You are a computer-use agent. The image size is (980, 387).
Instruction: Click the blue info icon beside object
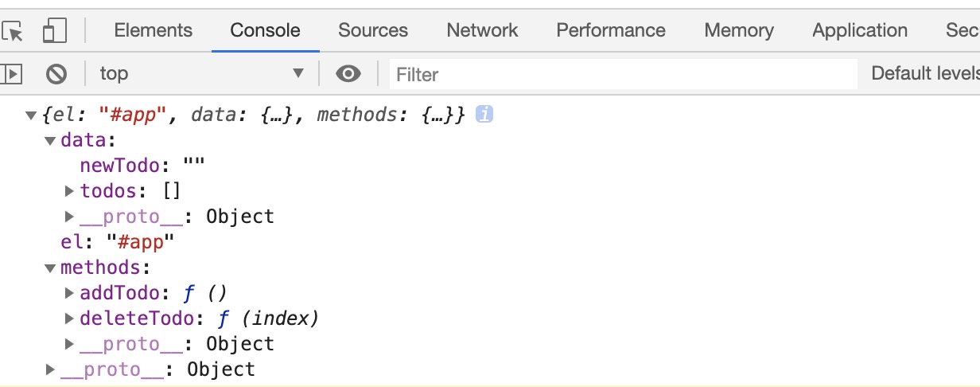tap(484, 115)
